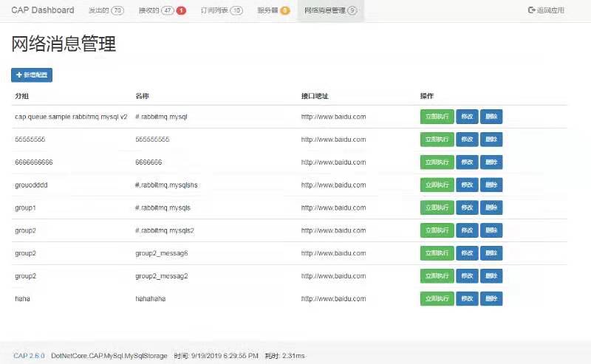Click 修改 for the #.rabbitmq.mysql row
Viewport: 591px width, 364px height.
(467, 117)
